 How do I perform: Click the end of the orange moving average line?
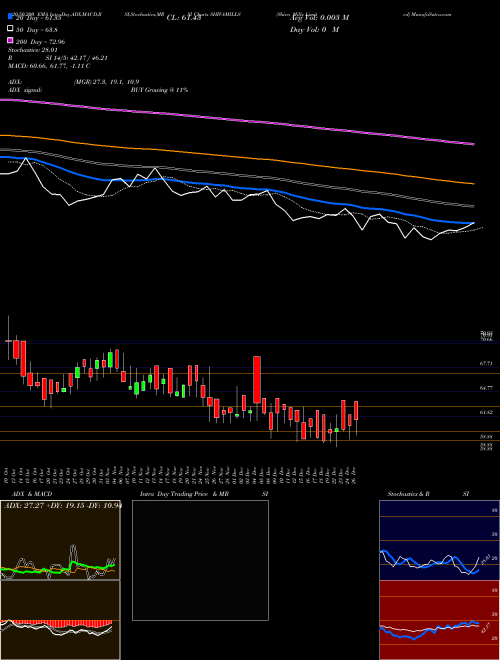pyautogui.click(x=473, y=184)
